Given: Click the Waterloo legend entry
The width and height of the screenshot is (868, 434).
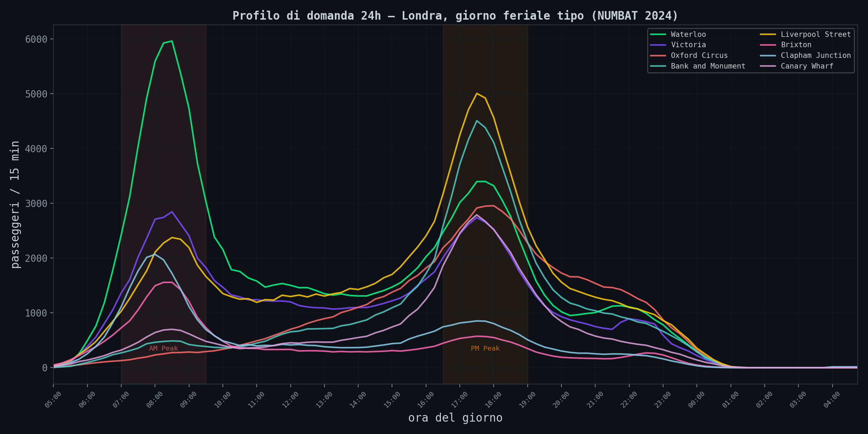Looking at the screenshot, I should (x=688, y=34).
